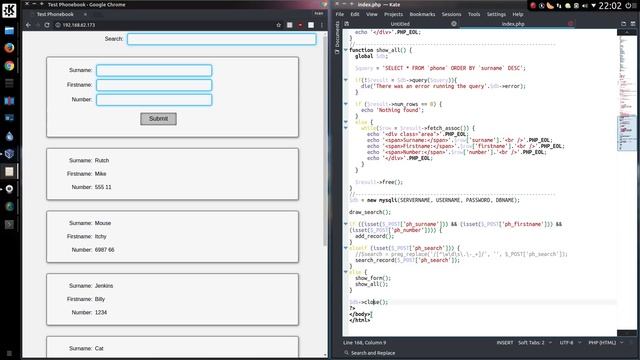Open Kate's Settings menu

pos(496,14)
